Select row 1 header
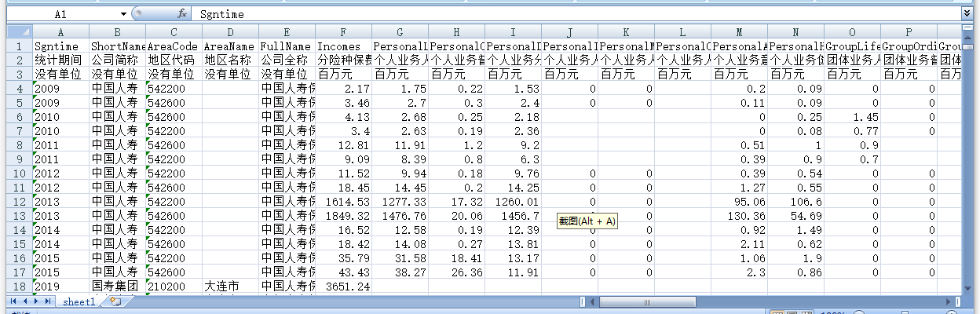 click(x=20, y=46)
